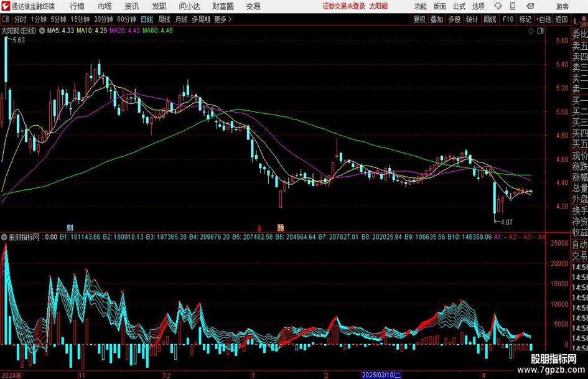Open the 公式 menu

459,6
